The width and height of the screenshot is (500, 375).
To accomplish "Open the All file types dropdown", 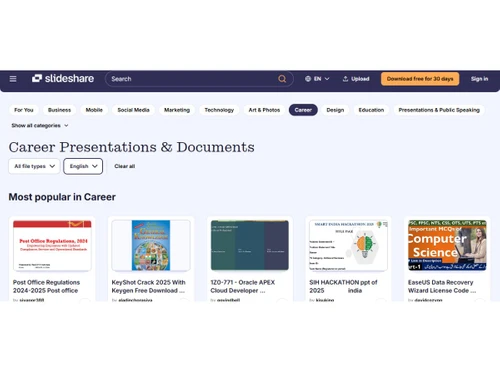I will click(34, 166).
